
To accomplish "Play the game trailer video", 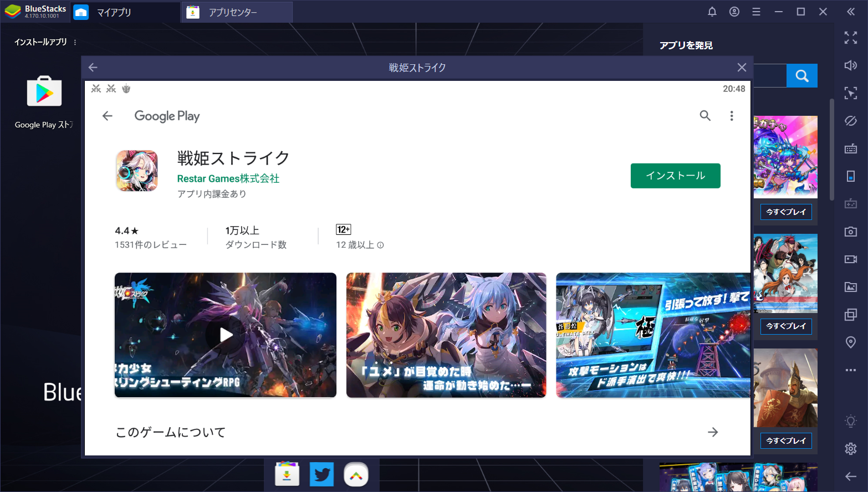I will 226,335.
